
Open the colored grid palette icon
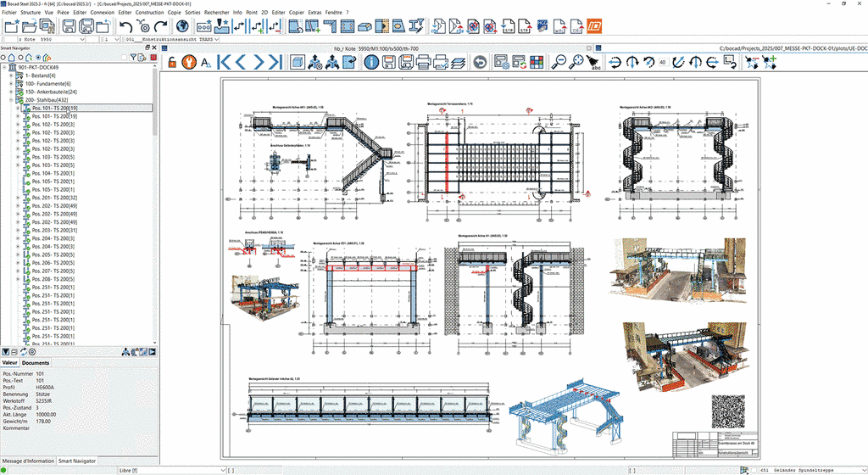537,62
